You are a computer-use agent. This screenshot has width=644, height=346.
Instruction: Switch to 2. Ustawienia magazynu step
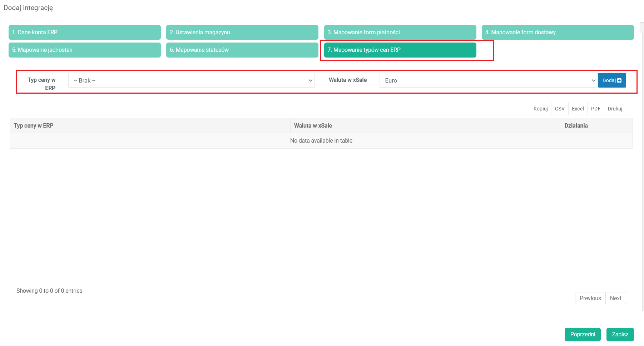(242, 32)
